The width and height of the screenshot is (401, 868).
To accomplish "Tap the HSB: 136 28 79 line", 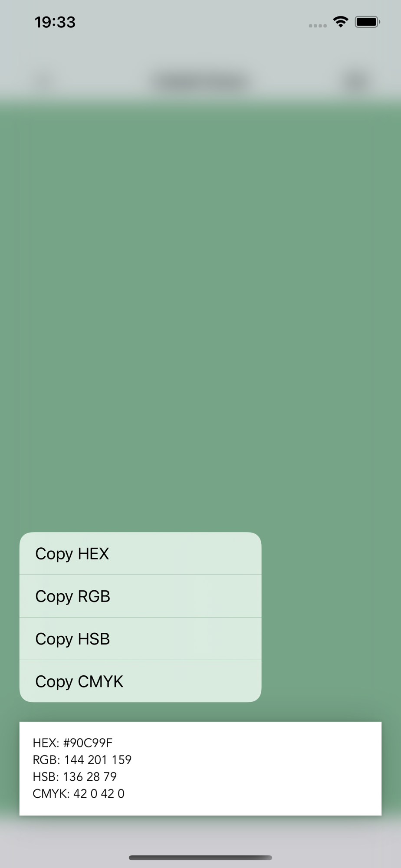I will pyautogui.click(x=75, y=776).
